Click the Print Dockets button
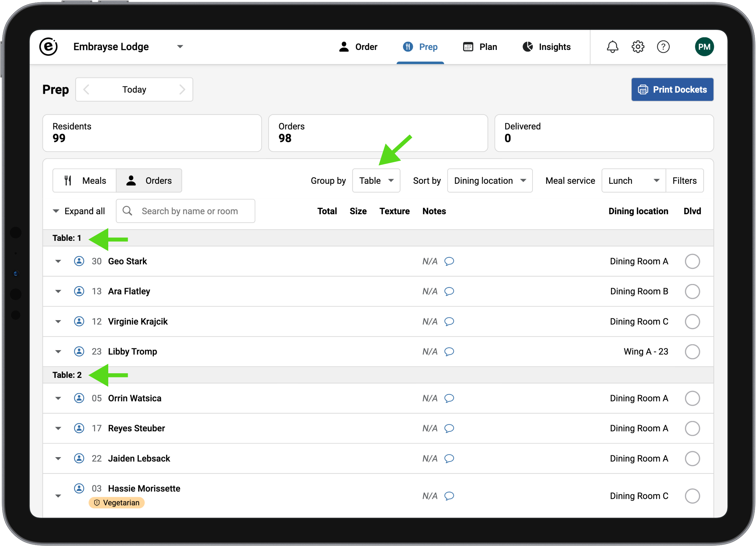This screenshot has width=756, height=546. pos(672,90)
